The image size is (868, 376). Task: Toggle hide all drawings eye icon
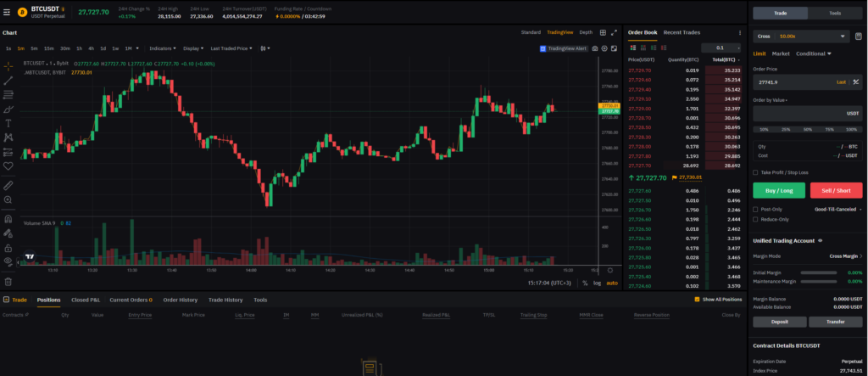(x=8, y=261)
